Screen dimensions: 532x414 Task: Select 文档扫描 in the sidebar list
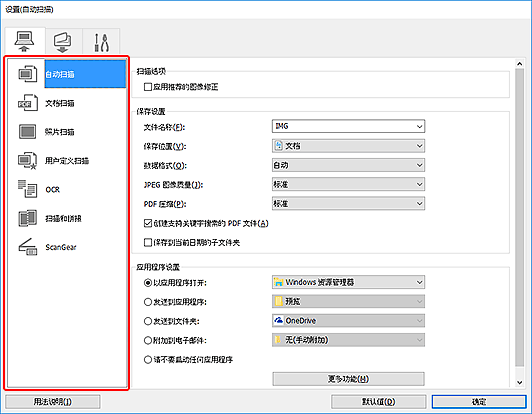click(60, 103)
